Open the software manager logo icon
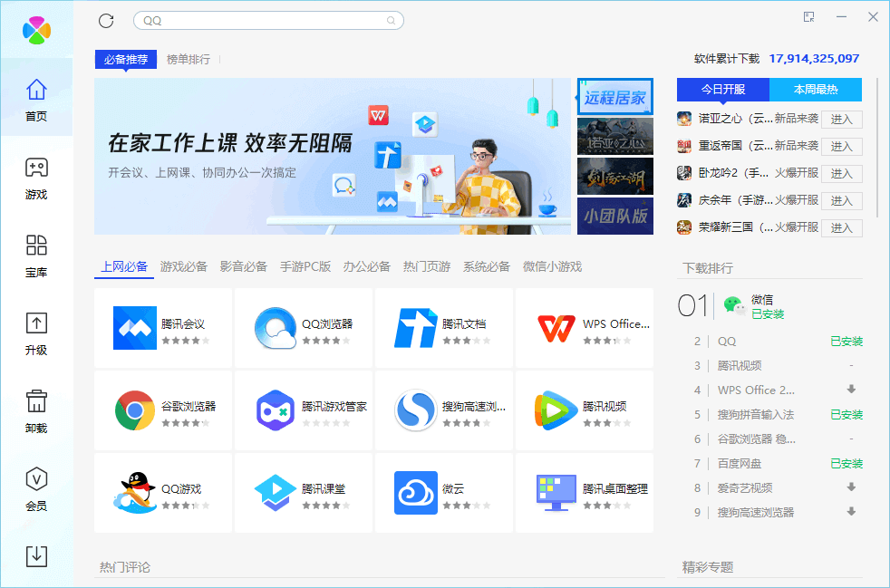This screenshot has width=890, height=588. click(36, 30)
